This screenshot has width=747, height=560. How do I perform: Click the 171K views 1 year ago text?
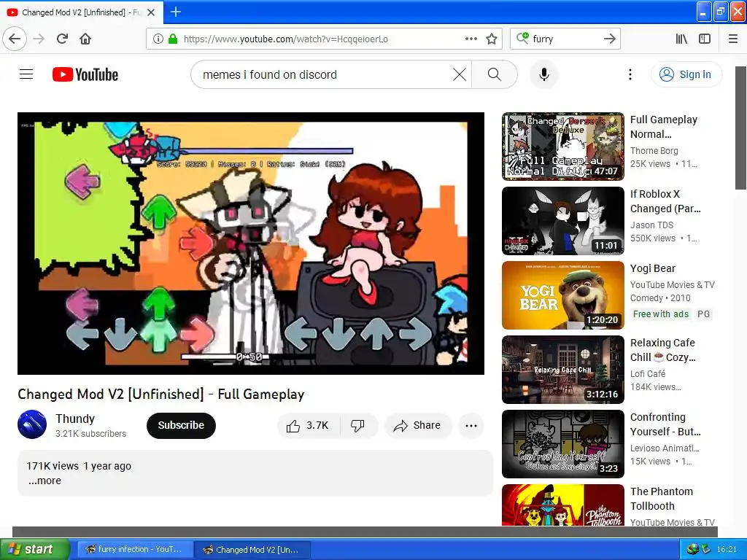79,466
